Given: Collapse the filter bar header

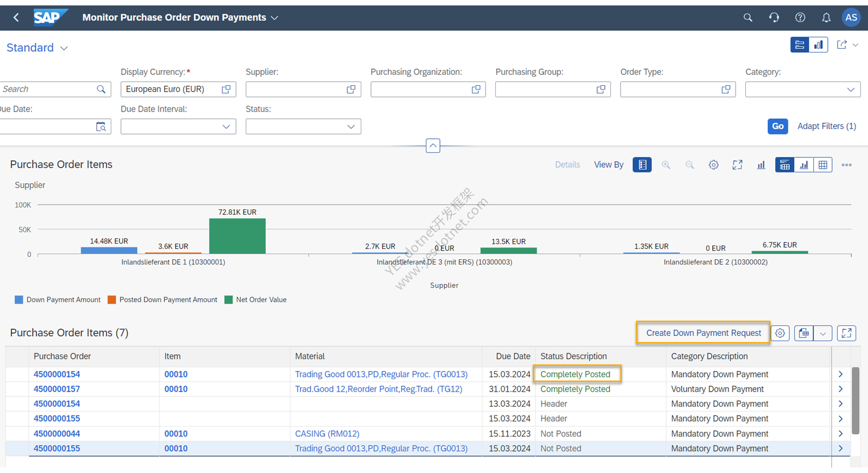Looking at the screenshot, I should click(433, 145).
